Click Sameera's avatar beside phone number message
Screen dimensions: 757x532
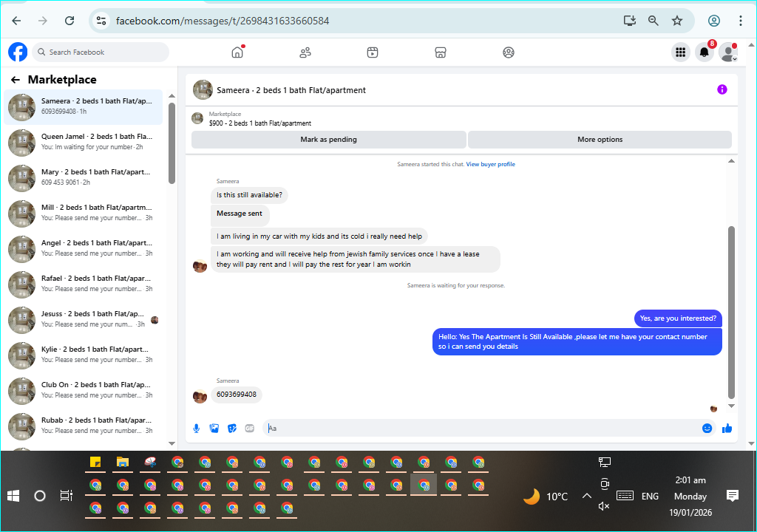pos(200,396)
